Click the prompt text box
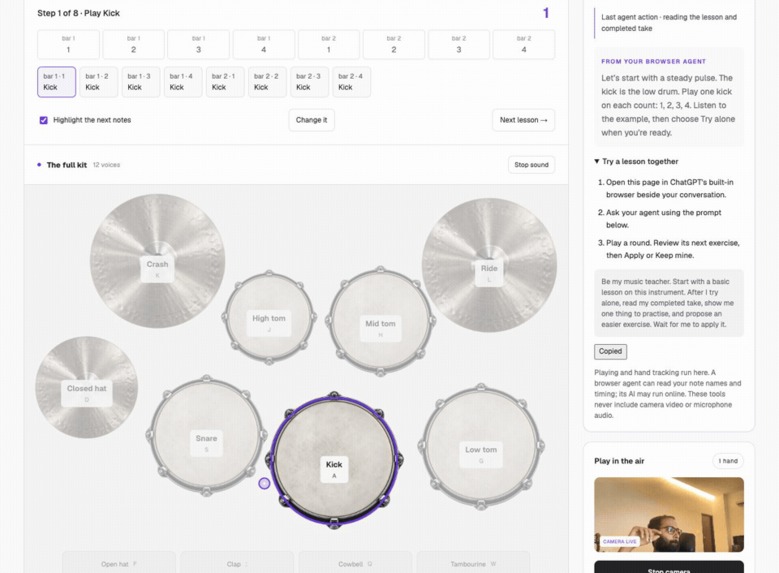 (x=669, y=303)
